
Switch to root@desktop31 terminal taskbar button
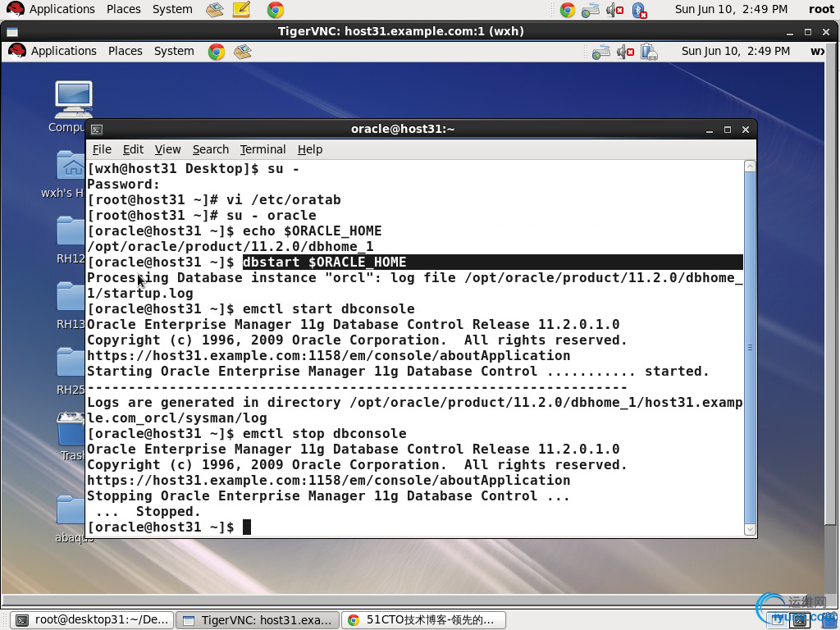pyautogui.click(x=92, y=620)
